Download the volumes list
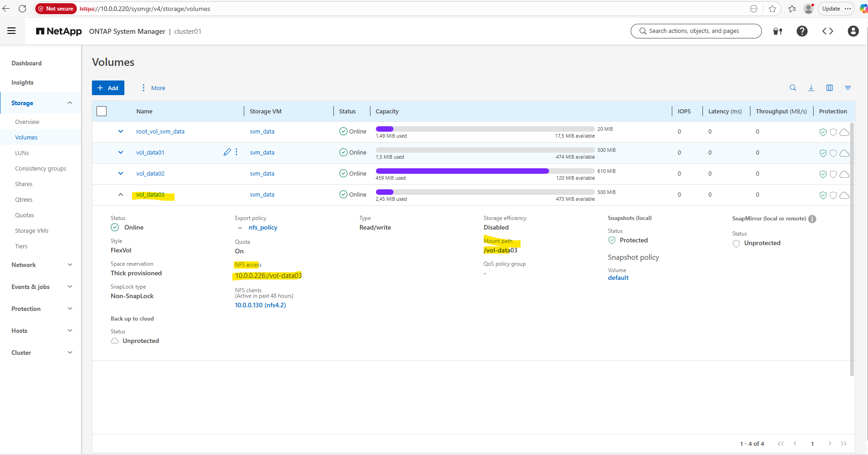Viewport: 868px width, 455px height. pyautogui.click(x=811, y=88)
